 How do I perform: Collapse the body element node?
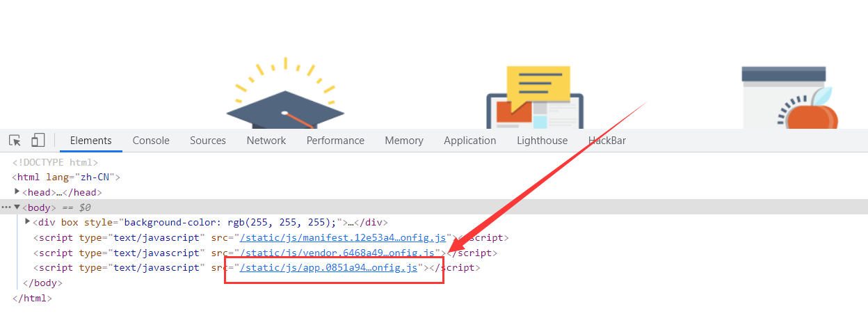click(17, 207)
